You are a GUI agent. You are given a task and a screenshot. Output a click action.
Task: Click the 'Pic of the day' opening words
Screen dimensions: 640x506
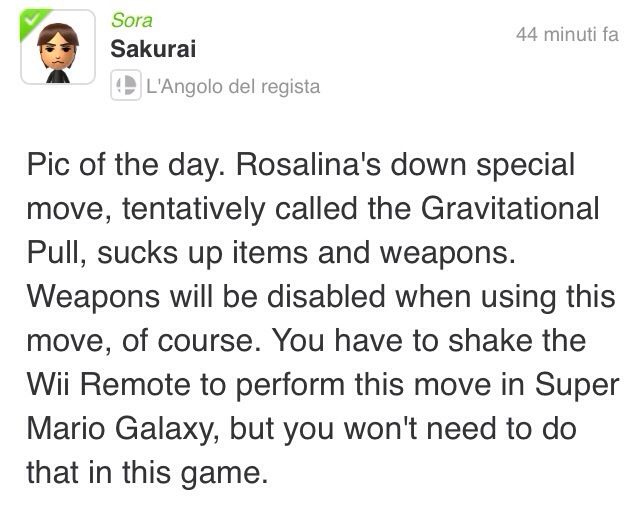126,165
